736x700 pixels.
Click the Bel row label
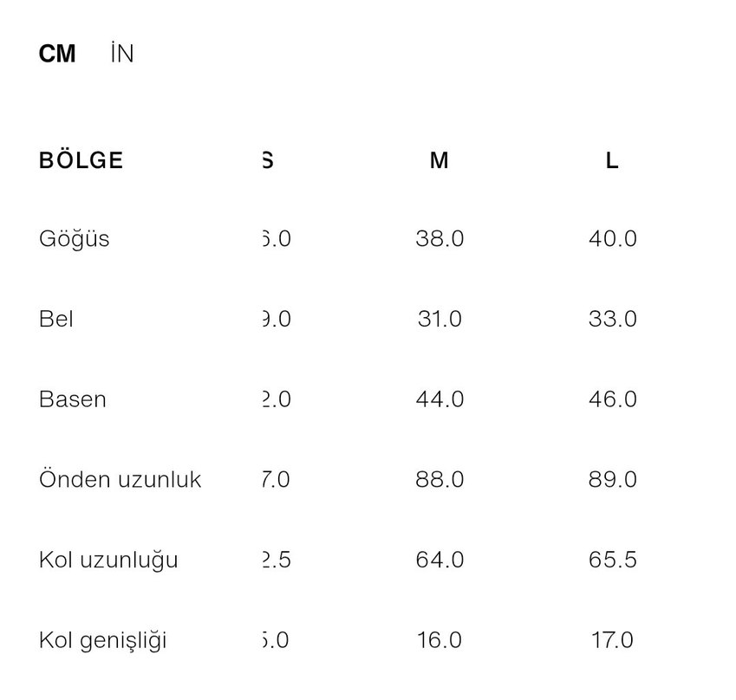coord(56,319)
